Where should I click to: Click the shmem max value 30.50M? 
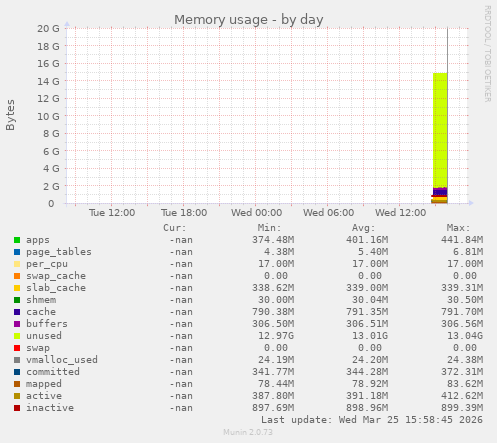click(x=465, y=300)
